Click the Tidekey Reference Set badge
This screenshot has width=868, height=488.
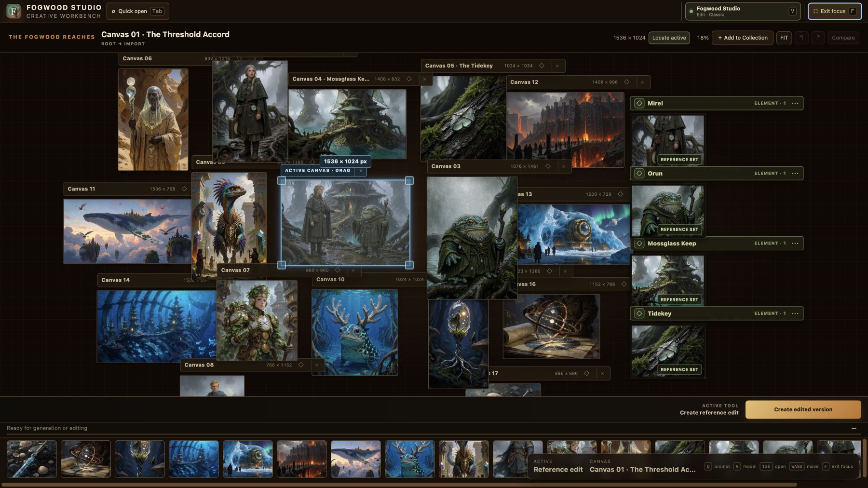tap(679, 370)
